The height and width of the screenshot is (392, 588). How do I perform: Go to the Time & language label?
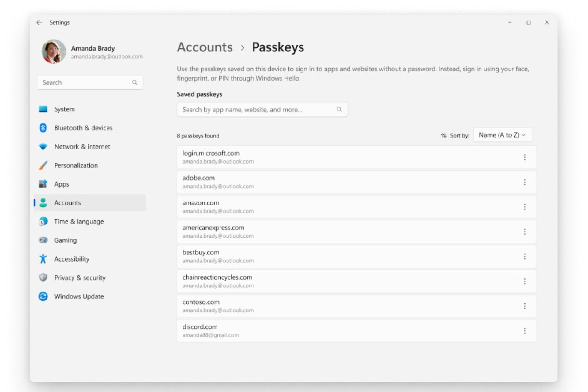[x=79, y=221]
